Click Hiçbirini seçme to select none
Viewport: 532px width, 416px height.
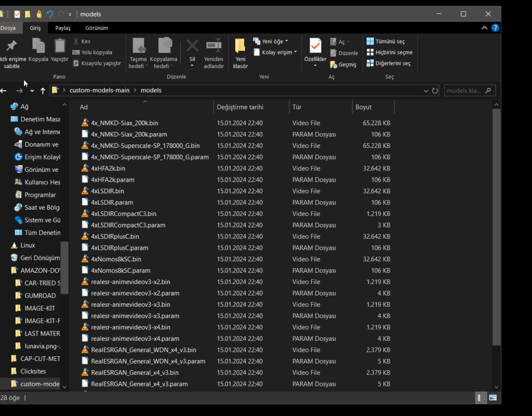point(390,52)
